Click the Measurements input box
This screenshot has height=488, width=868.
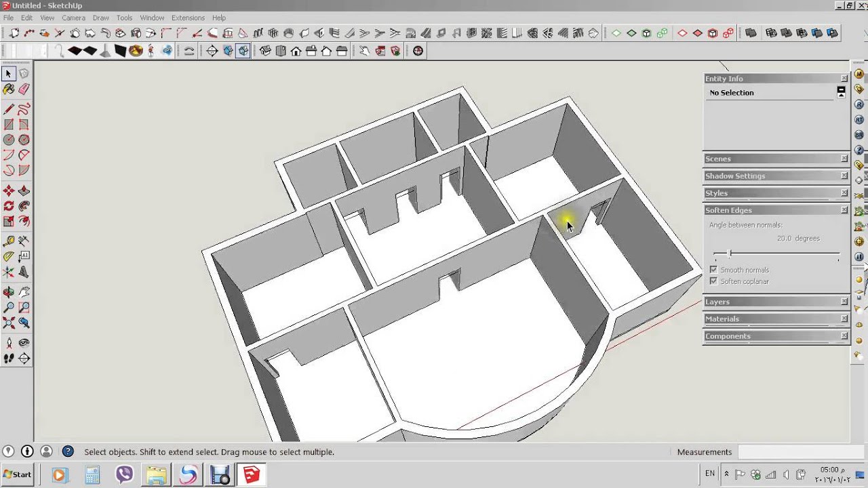802,452
